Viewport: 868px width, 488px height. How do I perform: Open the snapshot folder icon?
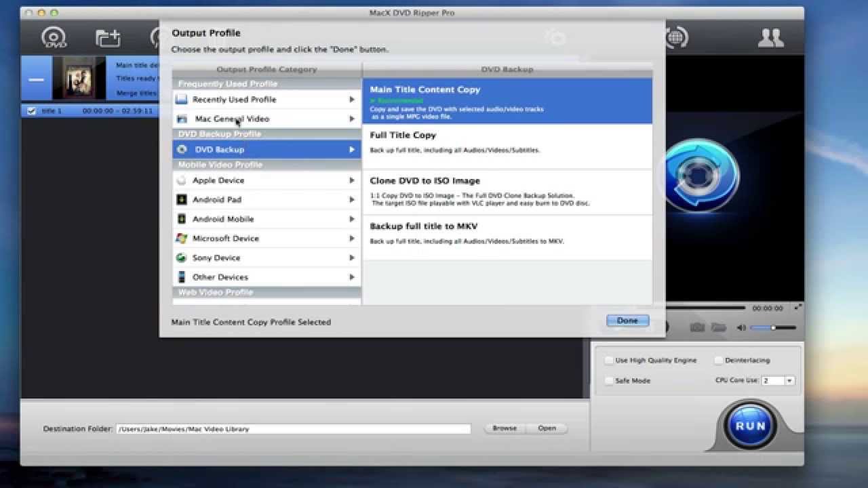pos(719,327)
